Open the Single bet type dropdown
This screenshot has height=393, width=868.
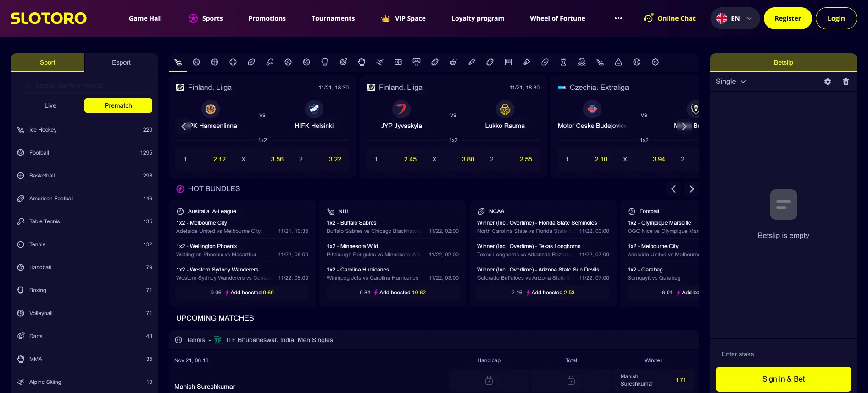[730, 82]
